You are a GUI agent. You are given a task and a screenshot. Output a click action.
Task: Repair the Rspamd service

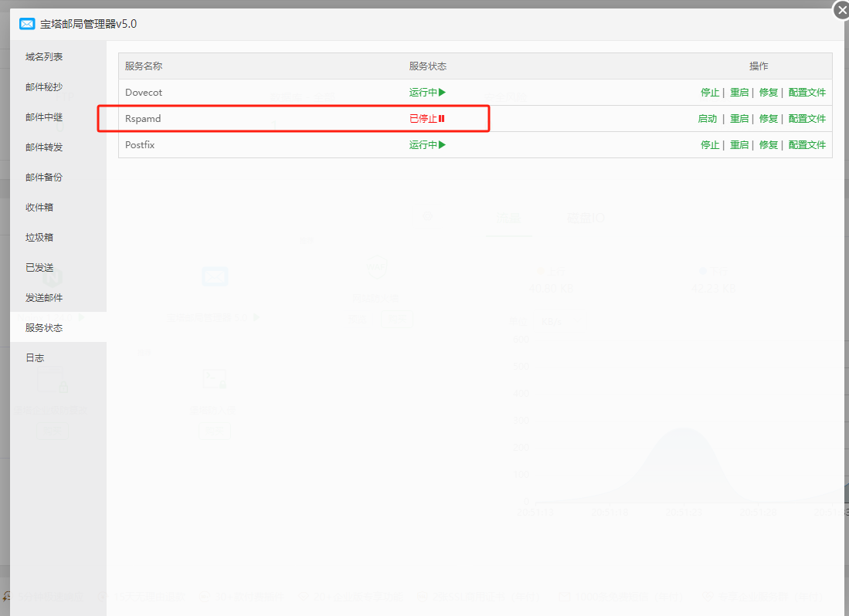coord(769,118)
